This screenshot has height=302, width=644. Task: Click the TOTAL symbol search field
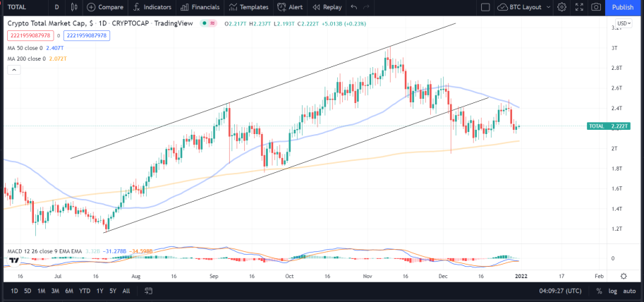click(x=23, y=7)
